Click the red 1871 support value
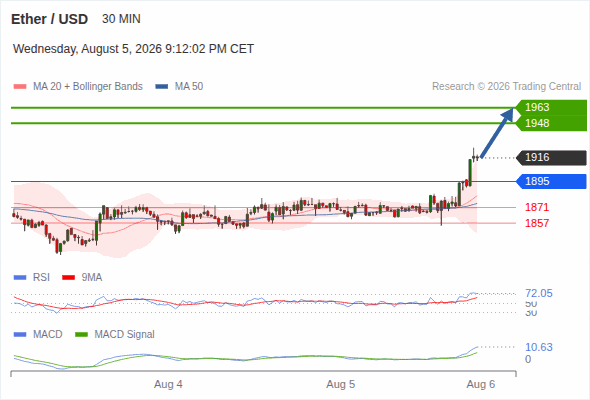 click(x=537, y=207)
